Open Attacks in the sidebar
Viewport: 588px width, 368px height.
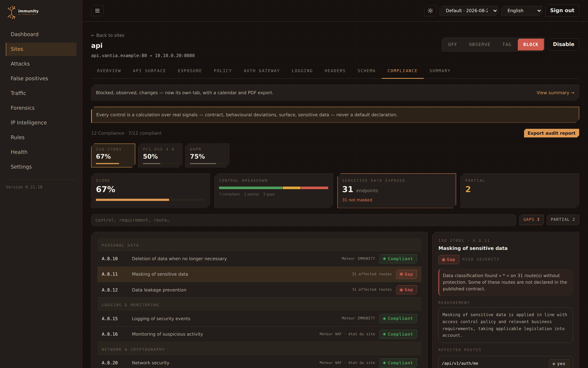coord(41,64)
